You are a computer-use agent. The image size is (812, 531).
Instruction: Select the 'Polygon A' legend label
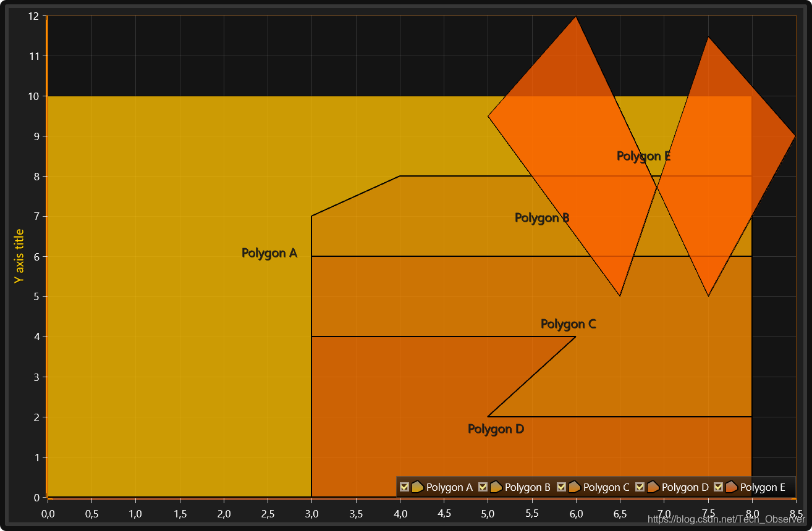[x=449, y=487]
